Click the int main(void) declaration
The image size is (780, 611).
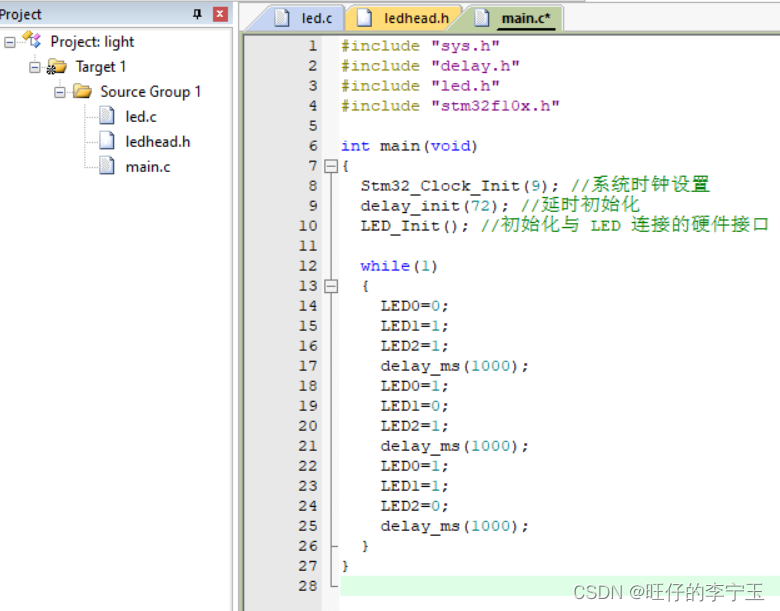(x=409, y=146)
